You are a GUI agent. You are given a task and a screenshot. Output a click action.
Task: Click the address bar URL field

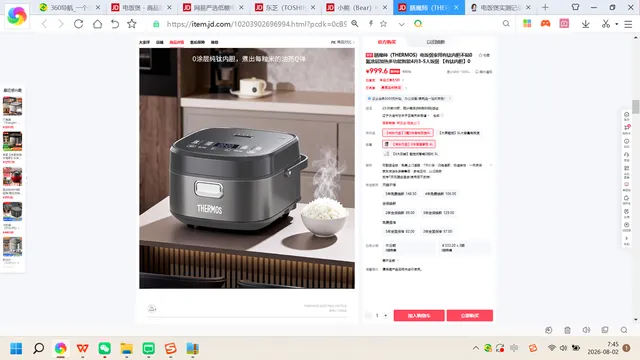pos(256,24)
